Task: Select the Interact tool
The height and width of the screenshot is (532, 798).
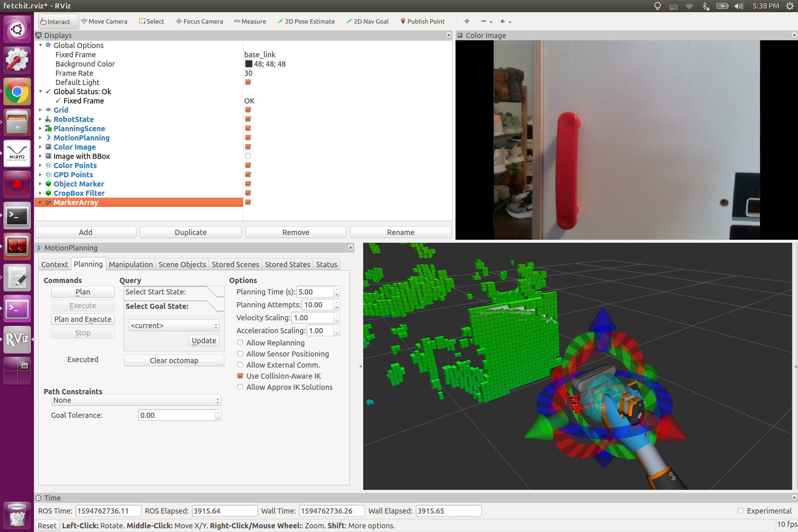Action: (x=57, y=21)
